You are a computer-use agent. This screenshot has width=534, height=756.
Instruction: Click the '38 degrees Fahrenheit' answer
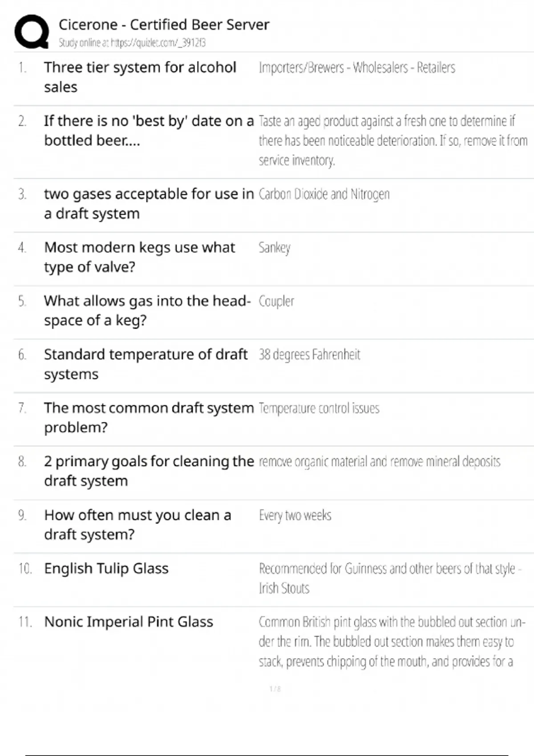click(310, 354)
